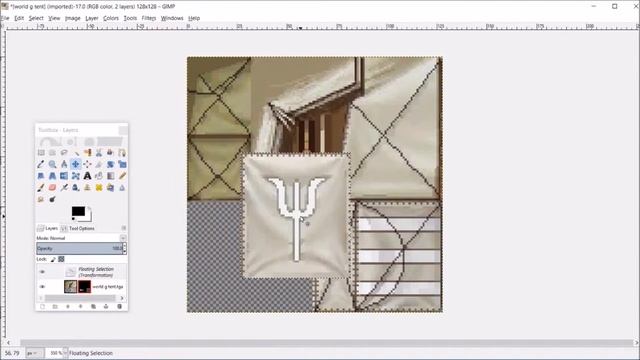This screenshot has width=640, height=360.
Task: Open the Layer menu
Action: [91, 18]
